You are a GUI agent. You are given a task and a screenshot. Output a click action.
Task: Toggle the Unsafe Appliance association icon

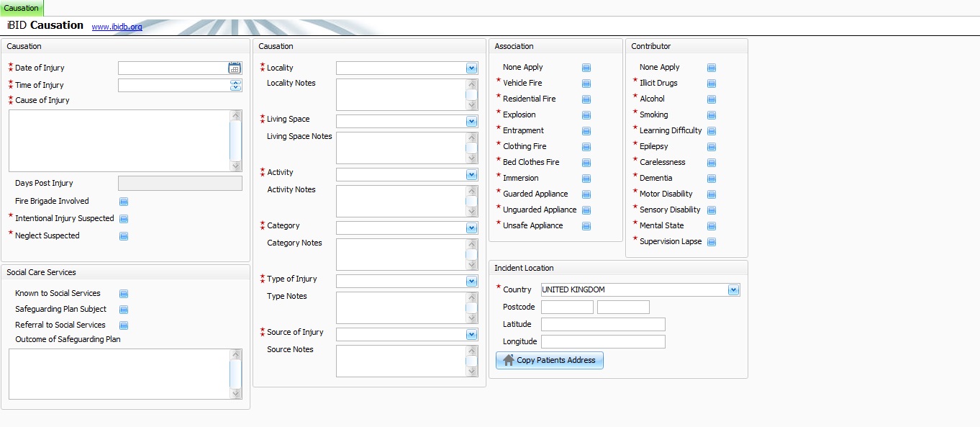point(586,226)
